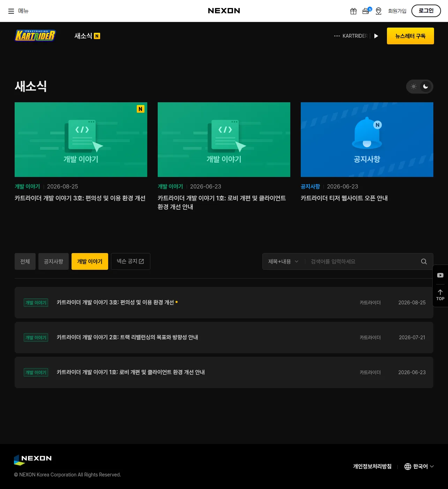Open list row 개발 이야기 3호: 편의성 및 이용 환경 개선
This screenshot has height=489, width=448.
coord(224,303)
